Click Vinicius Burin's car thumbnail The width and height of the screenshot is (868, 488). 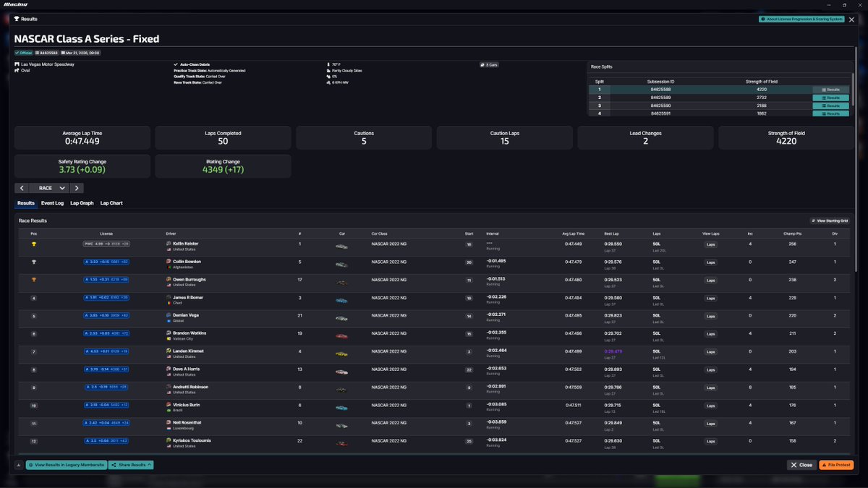click(x=341, y=407)
